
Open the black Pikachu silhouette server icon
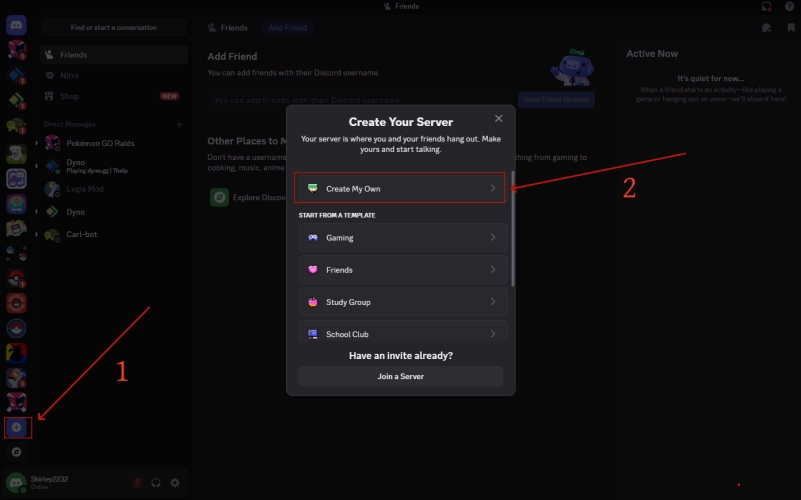(x=16, y=353)
